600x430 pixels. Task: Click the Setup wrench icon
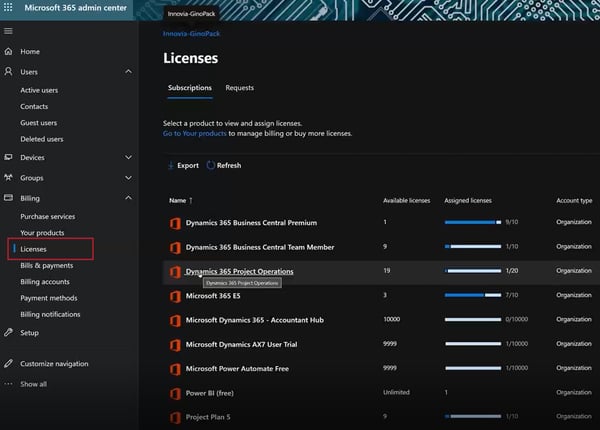tap(8, 332)
